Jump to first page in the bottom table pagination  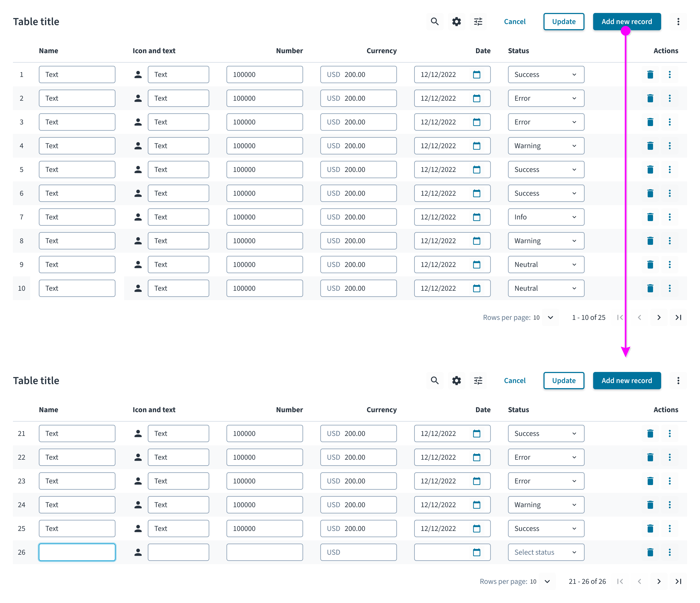pos(620,581)
